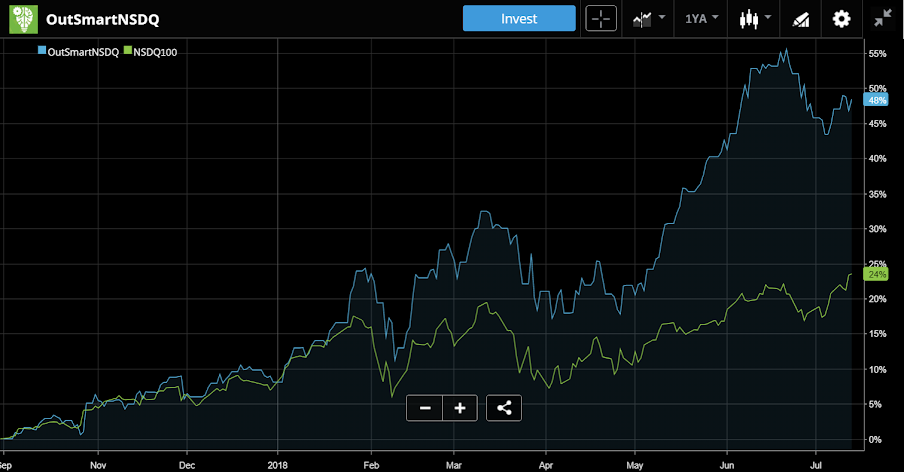This screenshot has width=904, height=472.
Task: Click the 35% label on percent axis
Action: pos(877,194)
